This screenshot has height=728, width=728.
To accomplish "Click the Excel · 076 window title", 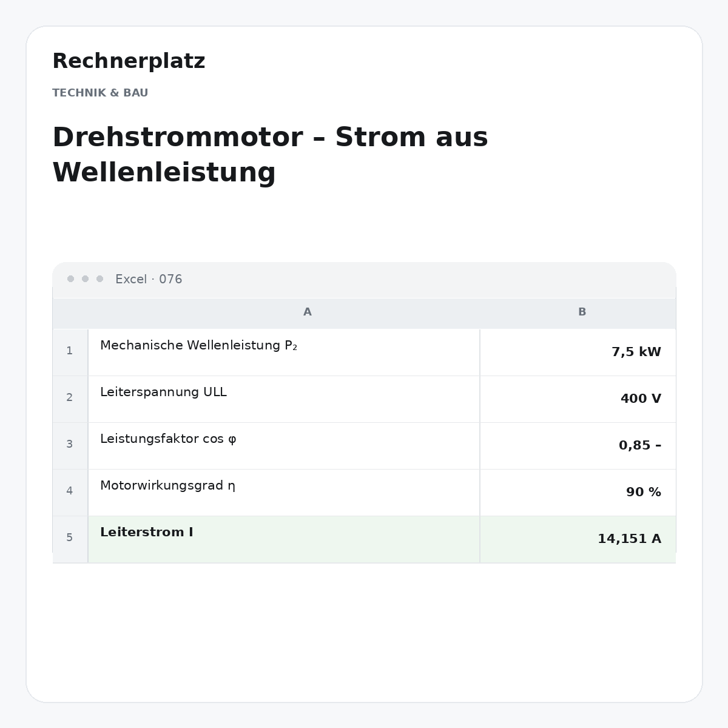I will pos(149,279).
